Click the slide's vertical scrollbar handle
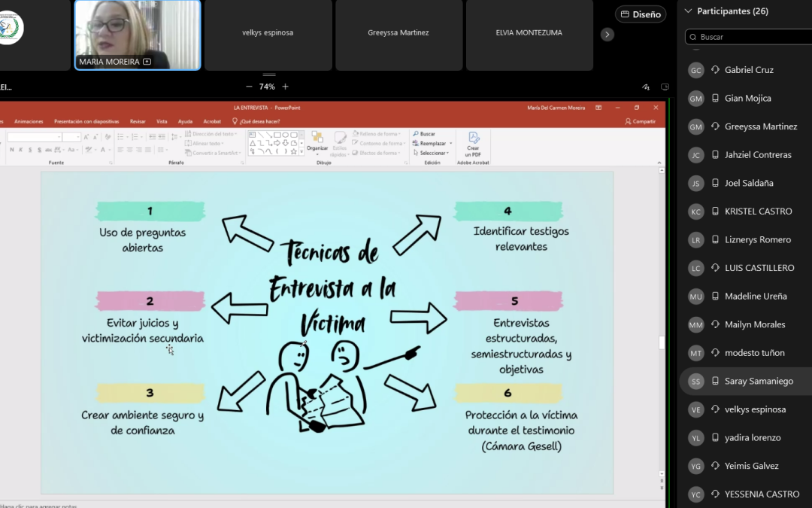This screenshot has width=812, height=508. (662, 342)
